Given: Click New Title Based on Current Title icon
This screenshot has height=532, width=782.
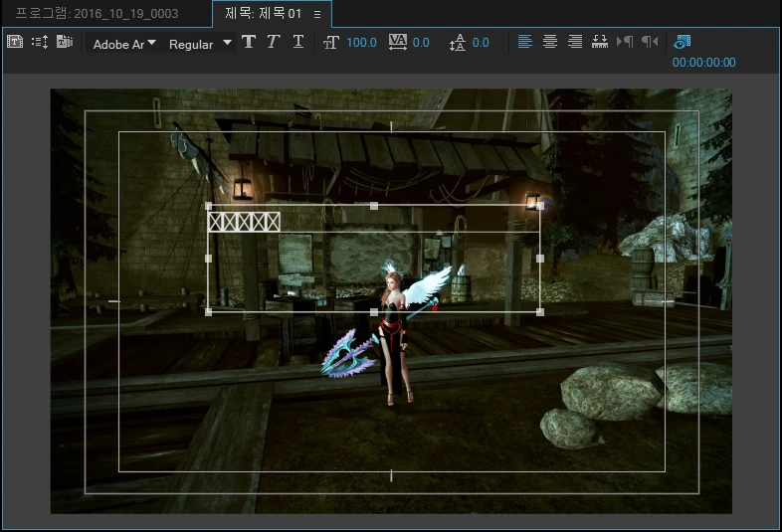Looking at the screenshot, I should [x=15, y=42].
